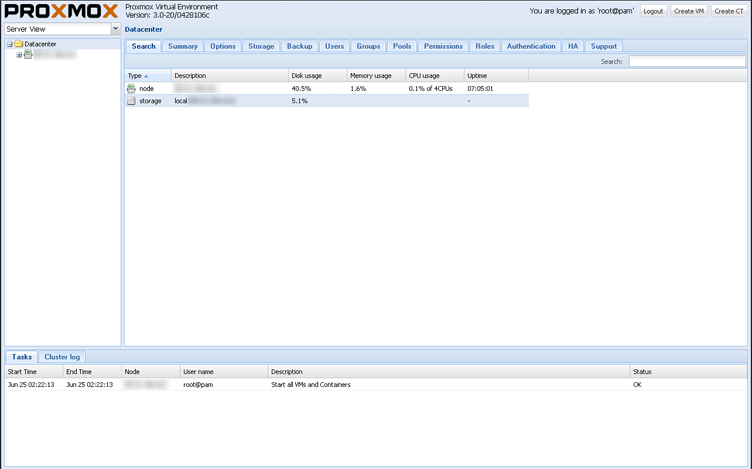Click the storage icon in search results
The width and height of the screenshot is (752, 469).
(x=131, y=101)
